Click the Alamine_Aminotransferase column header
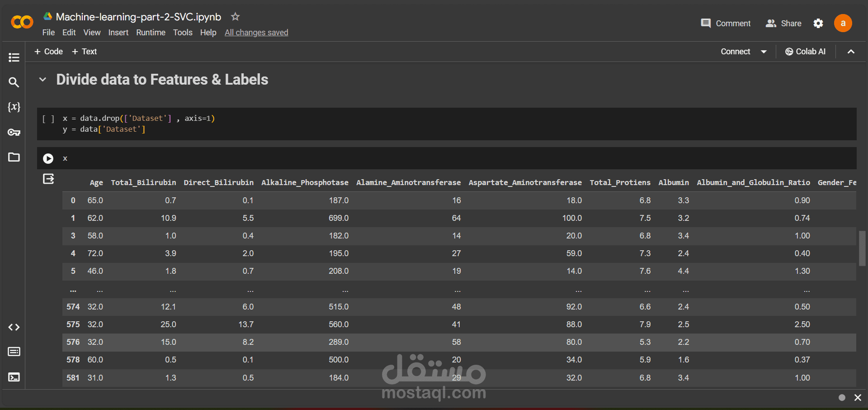This screenshot has width=868, height=410. (408, 182)
